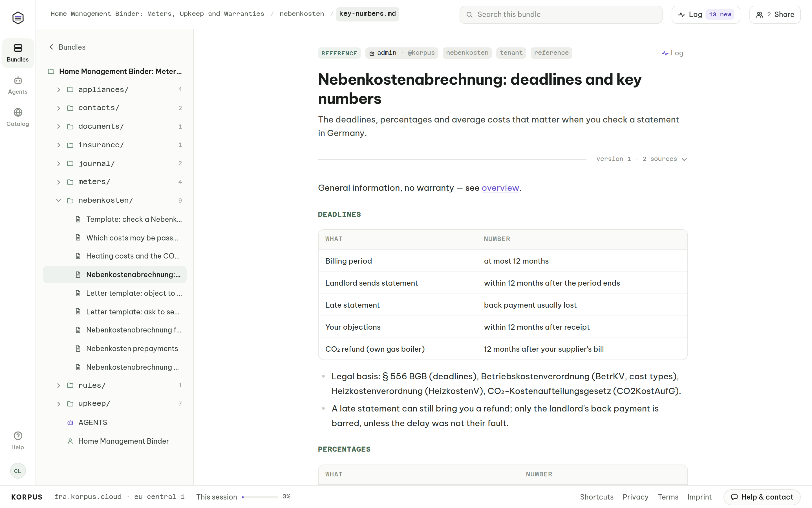Open the page-level Log link

click(672, 53)
